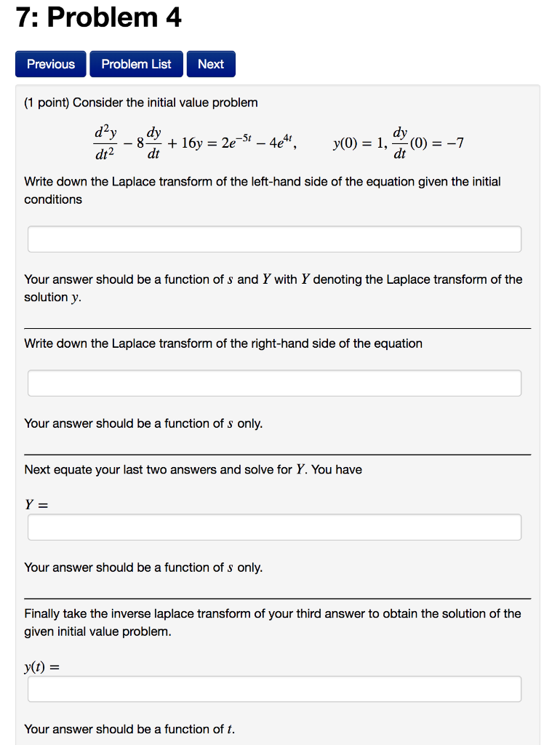Select the right-hand side Laplace transform input box
Image resolution: width=560 pixels, height=745 pixels.
click(274, 383)
